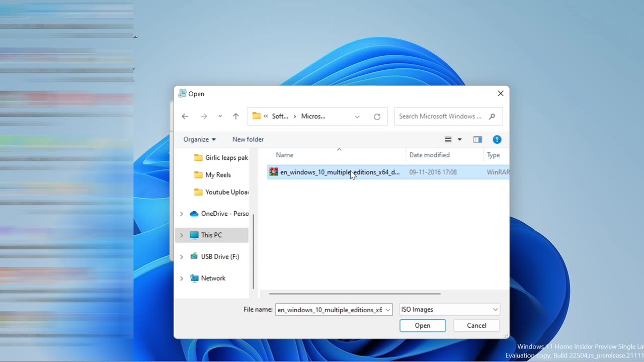Click the Soft... breadcrumb in the address bar
Image resolution: width=644 pixels, height=362 pixels.
point(280,116)
